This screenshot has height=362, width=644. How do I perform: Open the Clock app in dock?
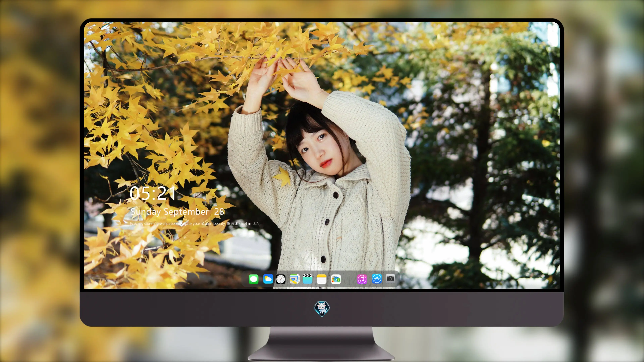[281, 279]
